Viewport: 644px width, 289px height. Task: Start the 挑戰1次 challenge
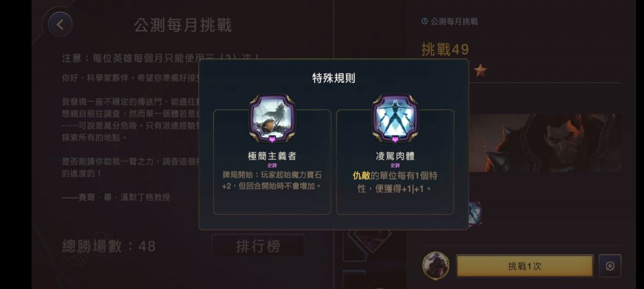525,266
